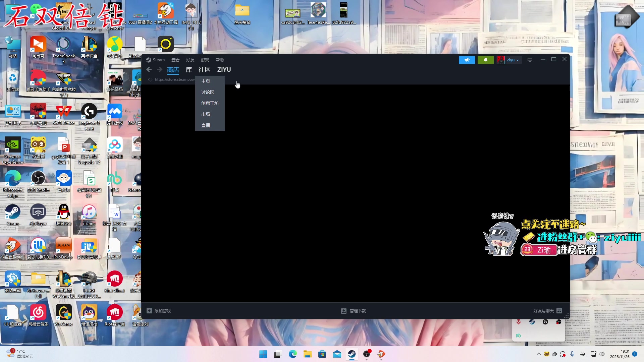
Task: Open ProDriver desktop icon
Action: [x=64, y=248]
